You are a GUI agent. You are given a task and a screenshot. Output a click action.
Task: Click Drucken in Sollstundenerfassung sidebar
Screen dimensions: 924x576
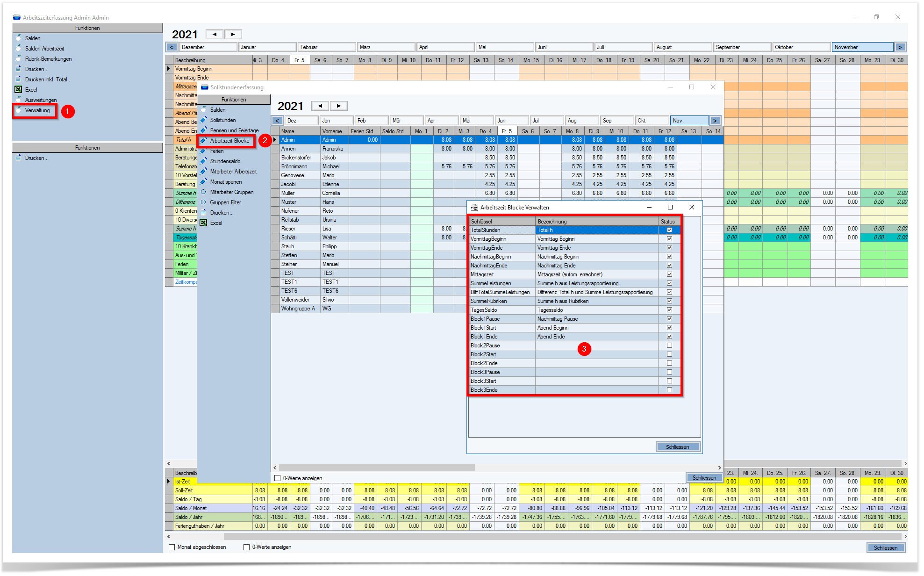pos(222,213)
